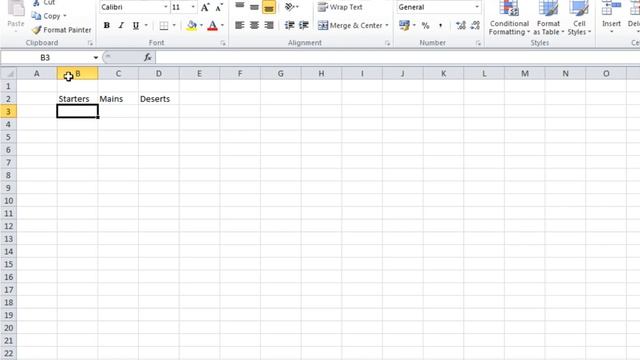
Task: Open the fill color dropdown arrow
Action: [201, 25]
